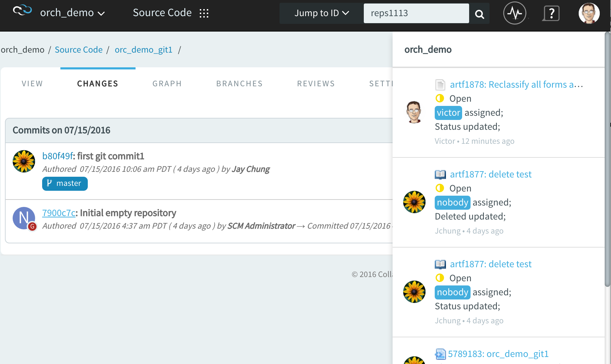Click Jay Chung's sunflower avatar on commit
Screen dimensions: 611x364
click(x=24, y=161)
